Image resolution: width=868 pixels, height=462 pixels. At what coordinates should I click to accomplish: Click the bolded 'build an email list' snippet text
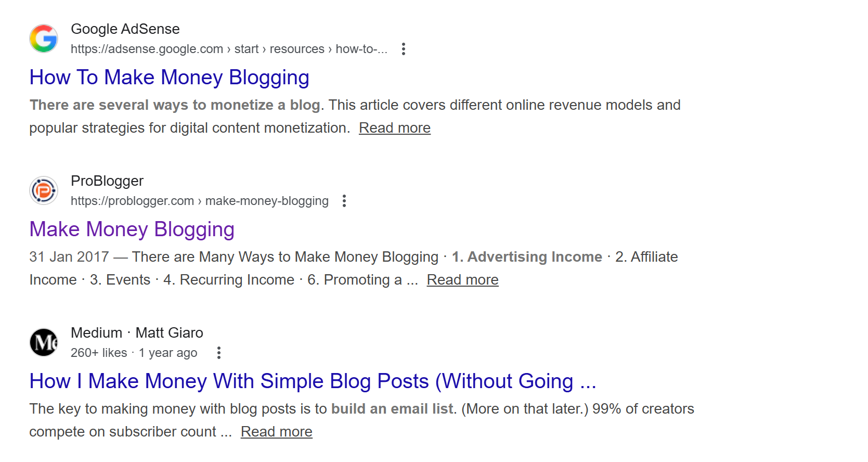[x=393, y=409]
